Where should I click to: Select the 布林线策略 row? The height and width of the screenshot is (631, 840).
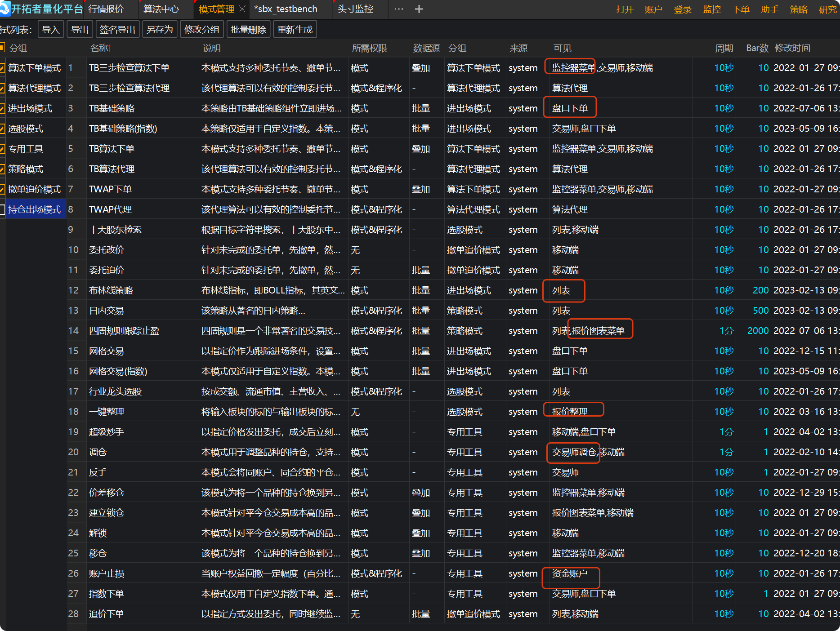[x=111, y=290]
